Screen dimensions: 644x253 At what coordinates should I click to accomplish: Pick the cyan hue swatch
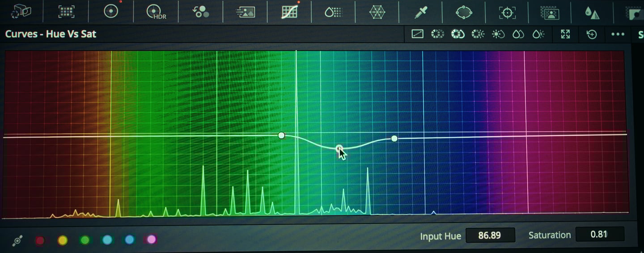107,240
